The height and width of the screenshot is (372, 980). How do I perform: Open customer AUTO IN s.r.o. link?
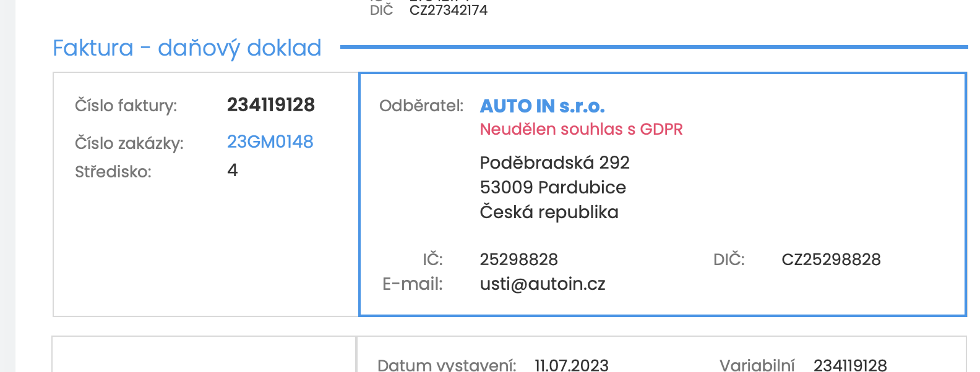point(542,106)
